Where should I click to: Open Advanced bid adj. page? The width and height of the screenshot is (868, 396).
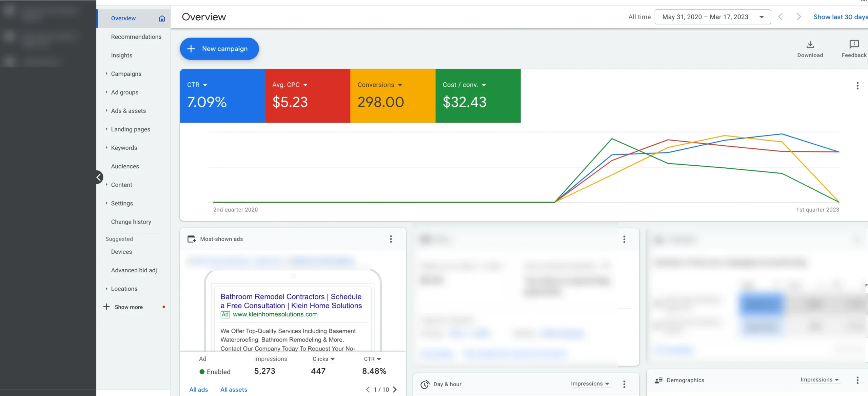coord(135,270)
